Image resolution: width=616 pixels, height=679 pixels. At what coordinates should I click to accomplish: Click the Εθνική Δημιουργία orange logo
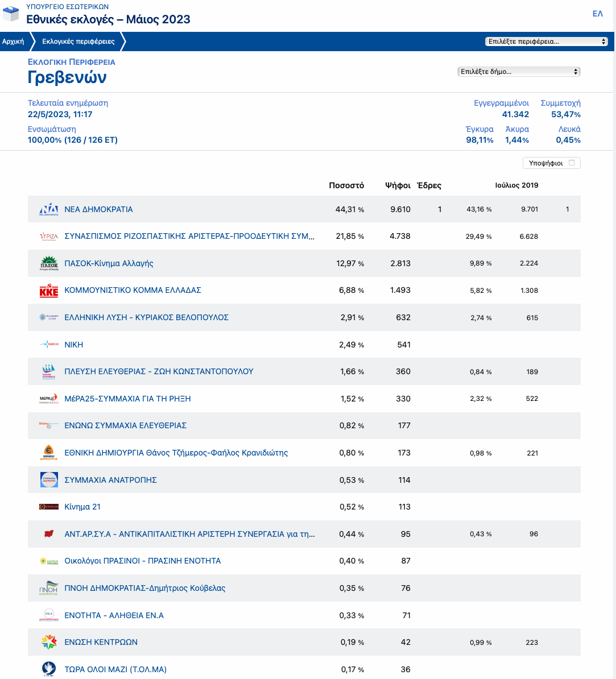tap(49, 453)
